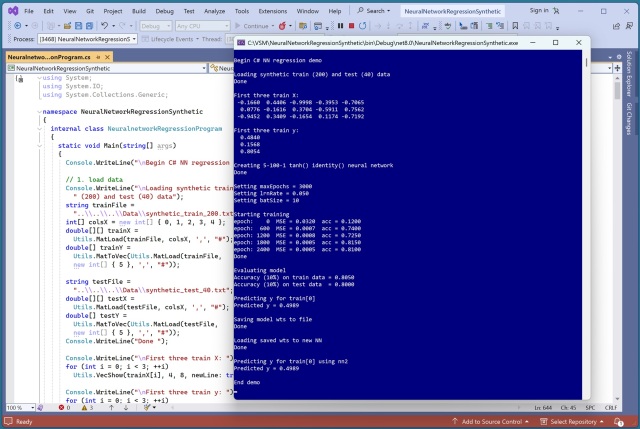Click the Navigate Backward arrow icon

(18, 26)
